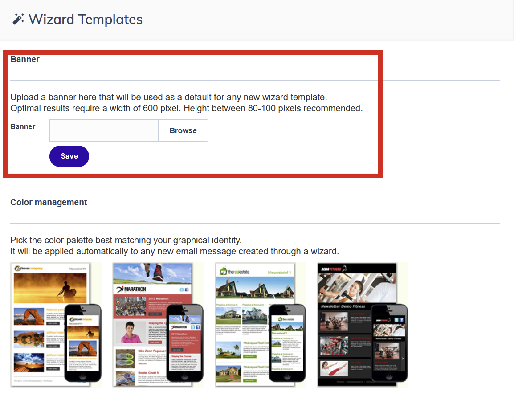Click the bold Banner section heading
This screenshot has height=420, width=514.
25,59
